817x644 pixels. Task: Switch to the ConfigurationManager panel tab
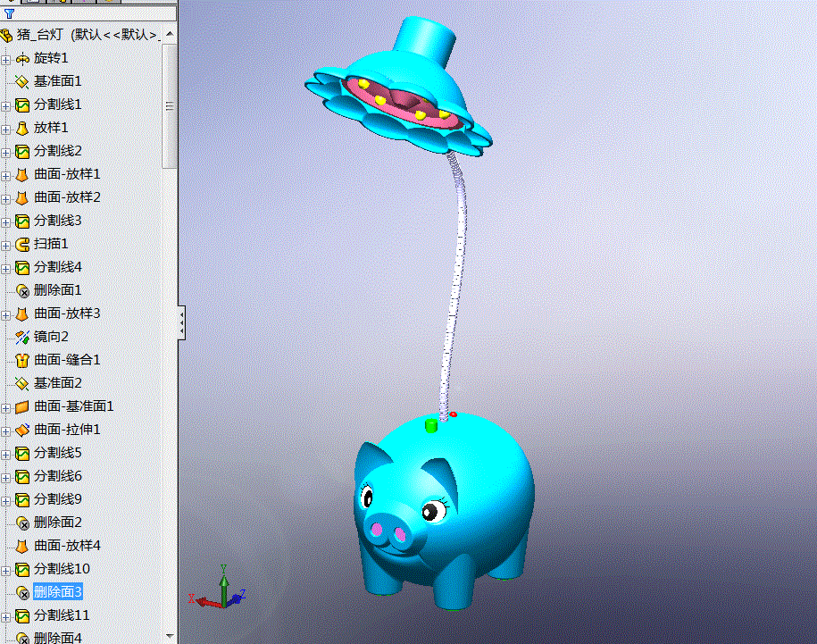(86, 4)
